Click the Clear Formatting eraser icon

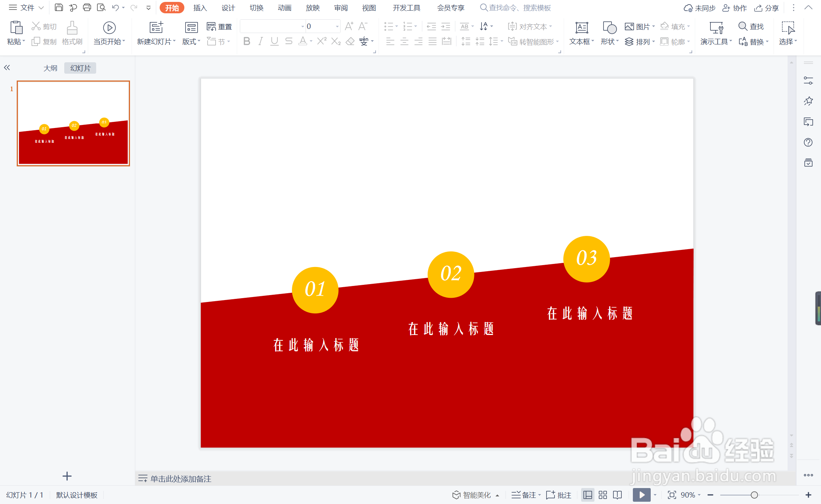(350, 41)
